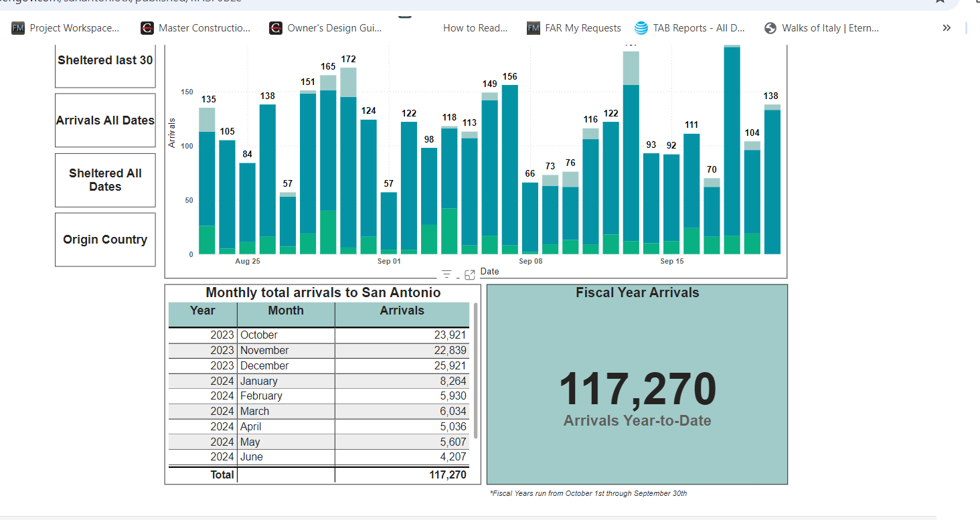The image size is (980, 520).
Task: Open the Project Workspace bookmark
Action: click(x=66, y=28)
